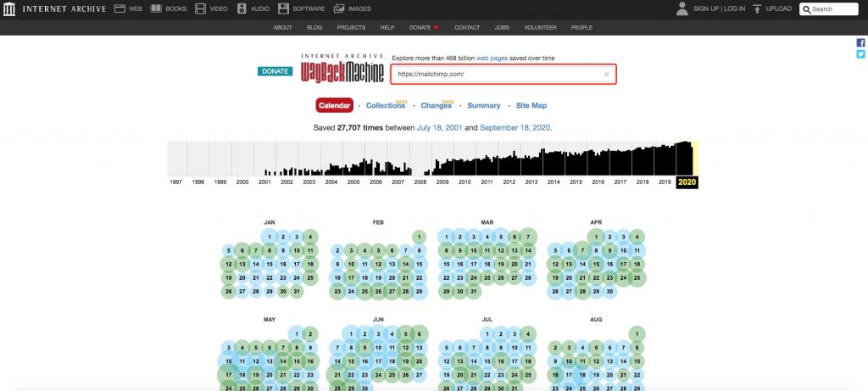Click March 31 on the calendar
This screenshot has width=868, height=391.
pyautogui.click(x=473, y=291)
